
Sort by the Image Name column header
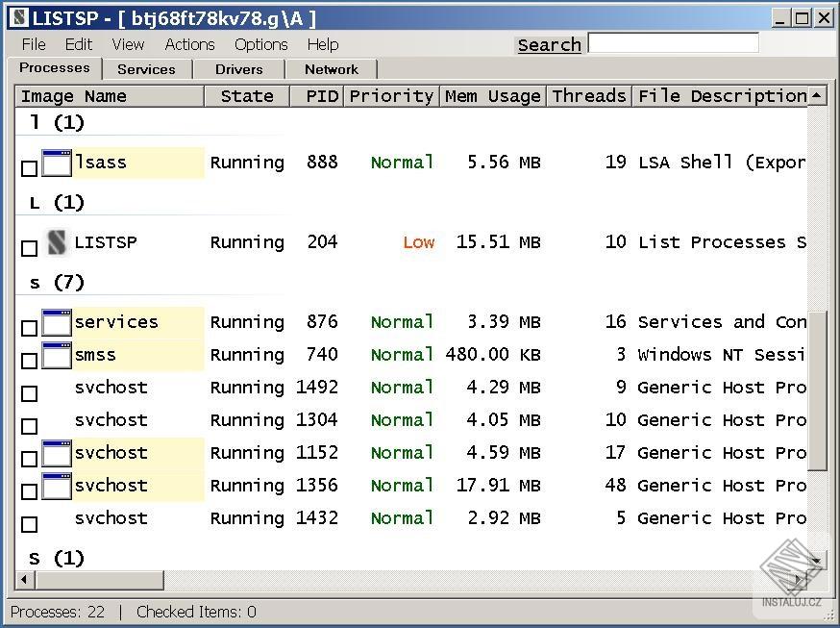[x=110, y=96]
